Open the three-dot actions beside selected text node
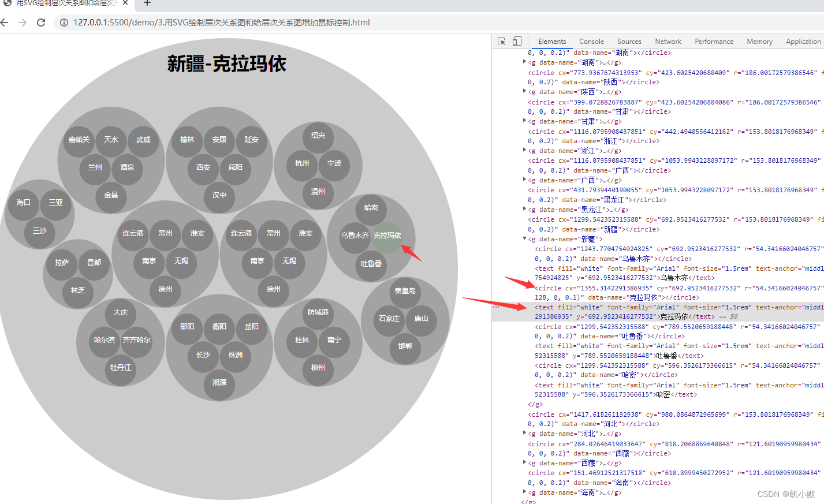The image size is (824, 504). tap(496, 307)
